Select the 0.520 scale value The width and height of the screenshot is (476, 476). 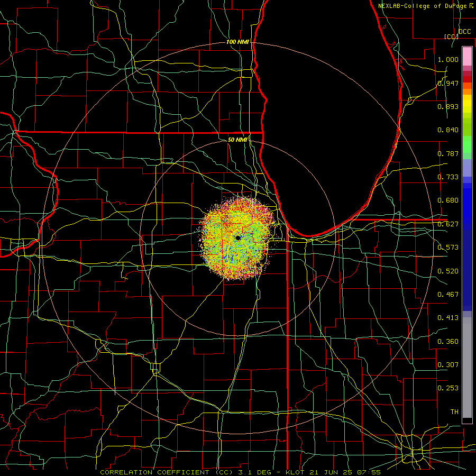pyautogui.click(x=448, y=271)
